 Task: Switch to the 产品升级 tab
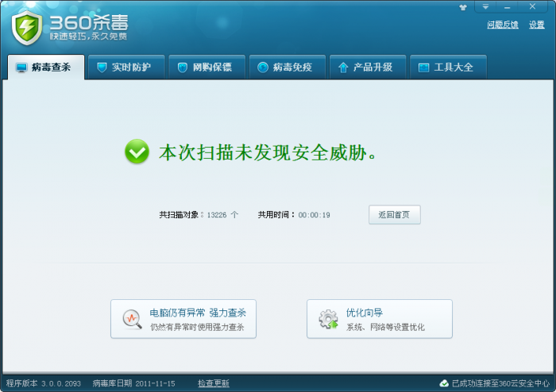pyautogui.click(x=368, y=67)
